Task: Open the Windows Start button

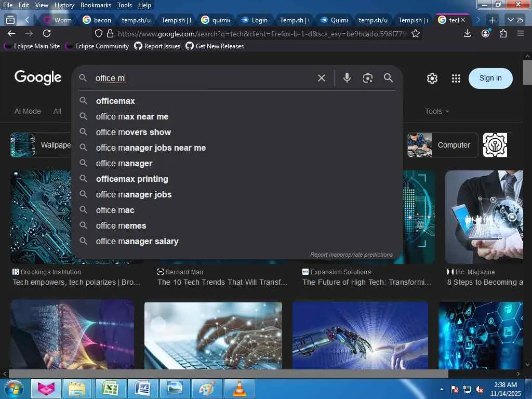Action: click(14, 389)
